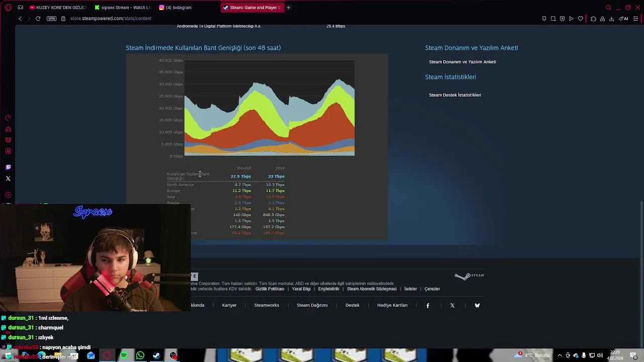Switch to KUZEY KORE'DEN GİZLİCE YouTube tab
This screenshot has height=362, width=644.
point(58,8)
